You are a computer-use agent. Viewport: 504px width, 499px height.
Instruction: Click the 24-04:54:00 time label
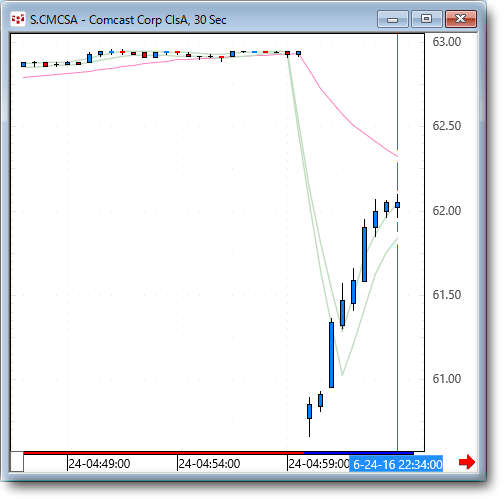tap(209, 464)
